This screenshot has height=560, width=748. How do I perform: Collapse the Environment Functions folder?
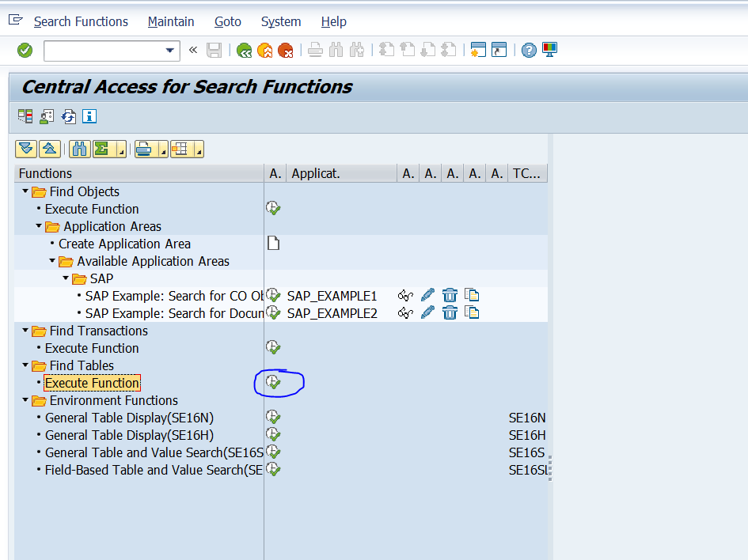[x=25, y=400]
